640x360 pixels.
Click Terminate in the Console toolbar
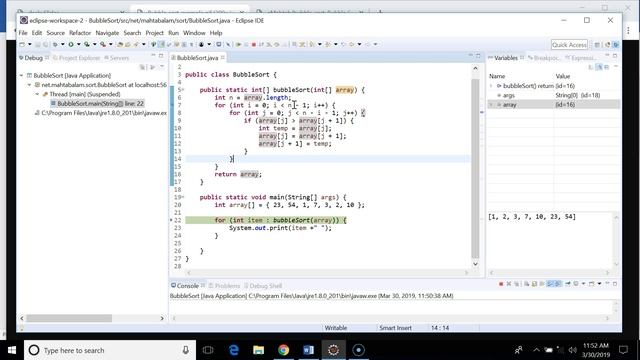pos(501,284)
